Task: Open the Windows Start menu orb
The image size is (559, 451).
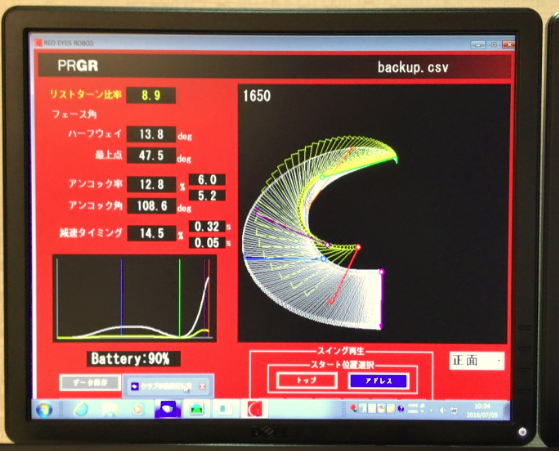Action: click(x=44, y=409)
